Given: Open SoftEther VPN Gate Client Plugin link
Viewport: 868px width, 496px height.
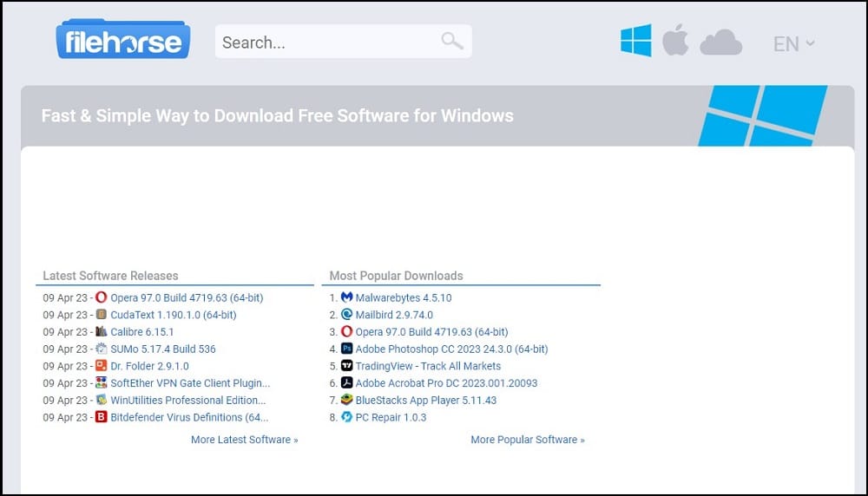Looking at the screenshot, I should click(x=190, y=383).
